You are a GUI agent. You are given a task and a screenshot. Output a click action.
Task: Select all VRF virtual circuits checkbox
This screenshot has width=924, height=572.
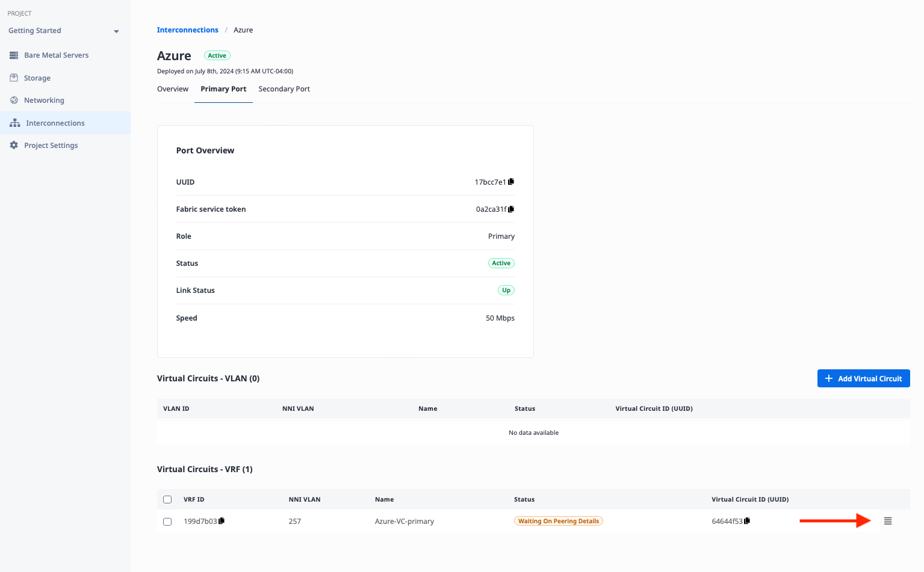167,499
